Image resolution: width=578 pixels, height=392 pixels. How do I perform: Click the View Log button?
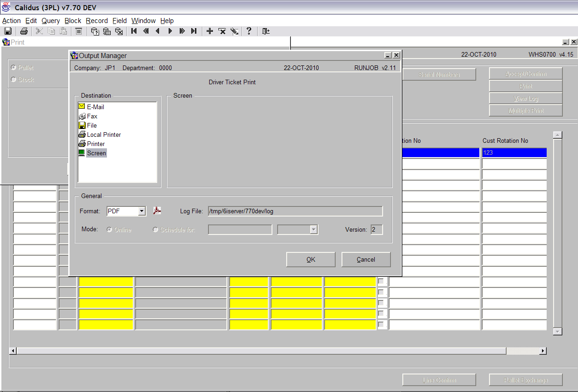(x=526, y=98)
